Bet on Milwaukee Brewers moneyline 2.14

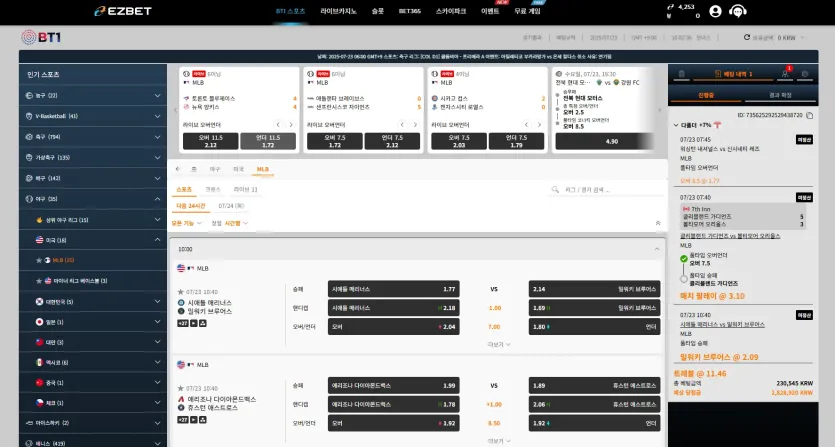594,289
